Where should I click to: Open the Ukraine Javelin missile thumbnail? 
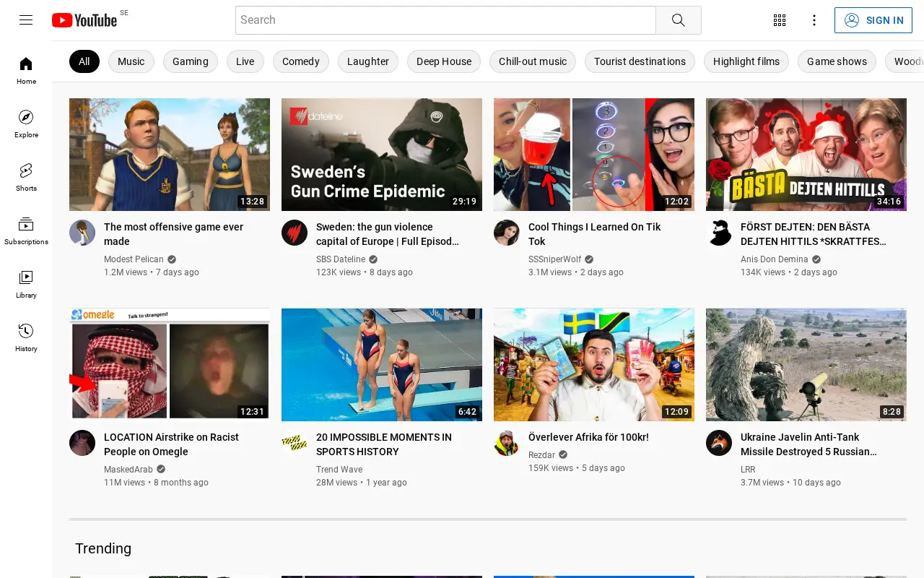806,365
